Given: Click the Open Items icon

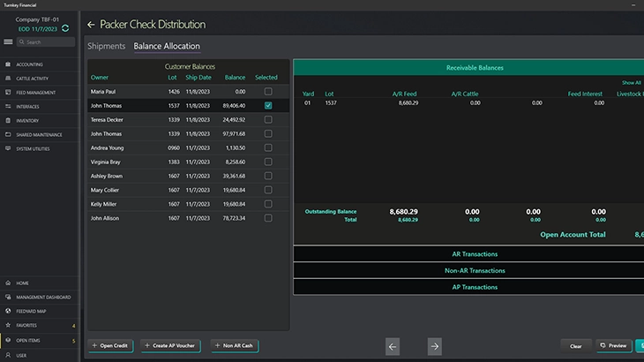Looking at the screenshot, I should pos(8,340).
